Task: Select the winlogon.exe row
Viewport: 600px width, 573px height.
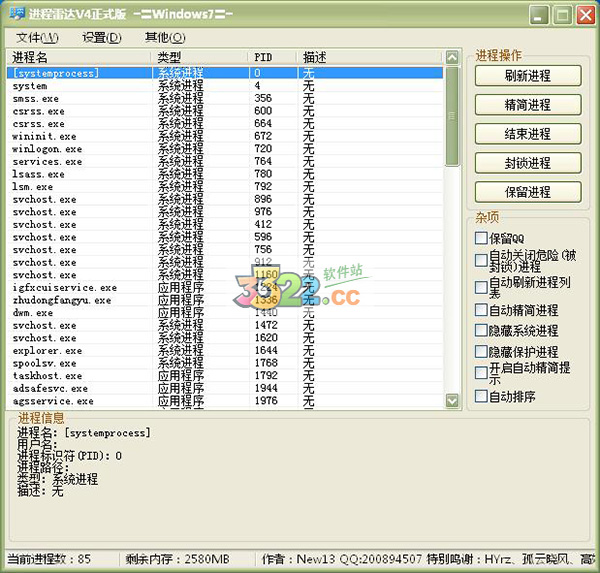Action: click(x=225, y=149)
